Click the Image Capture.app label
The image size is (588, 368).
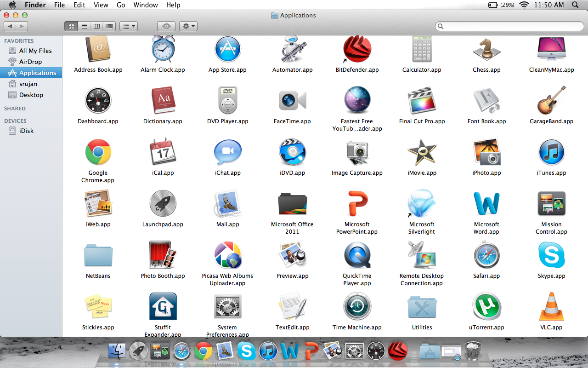pos(357,173)
